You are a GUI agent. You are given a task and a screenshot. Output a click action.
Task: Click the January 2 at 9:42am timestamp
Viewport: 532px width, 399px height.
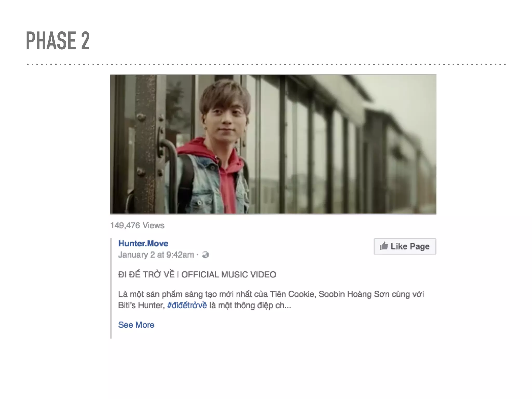point(156,255)
